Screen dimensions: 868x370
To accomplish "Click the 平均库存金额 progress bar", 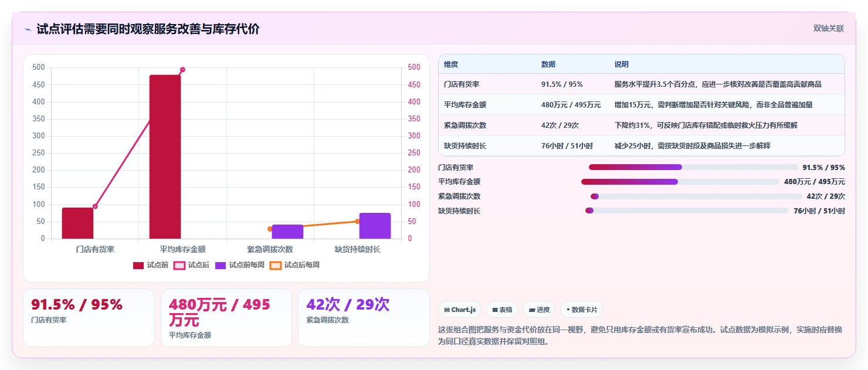I will tap(680, 182).
